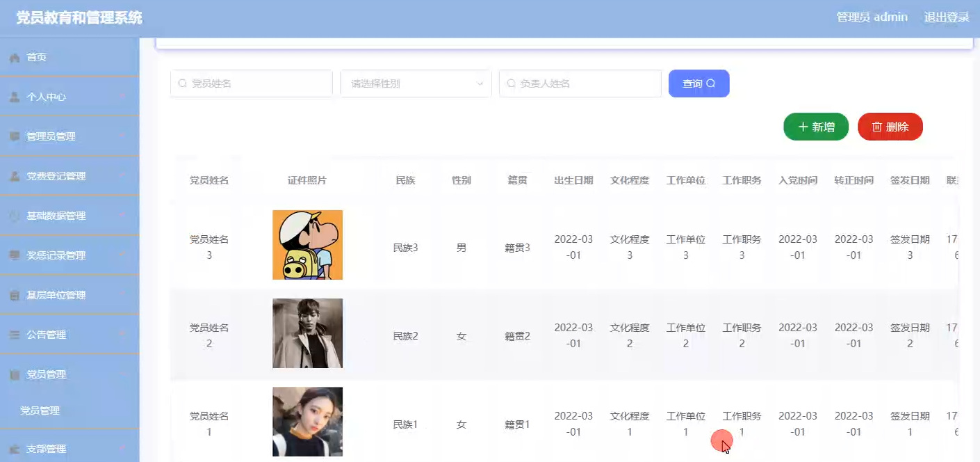Click the red 删除 delete button
This screenshot has width=980, height=462.
(890, 127)
